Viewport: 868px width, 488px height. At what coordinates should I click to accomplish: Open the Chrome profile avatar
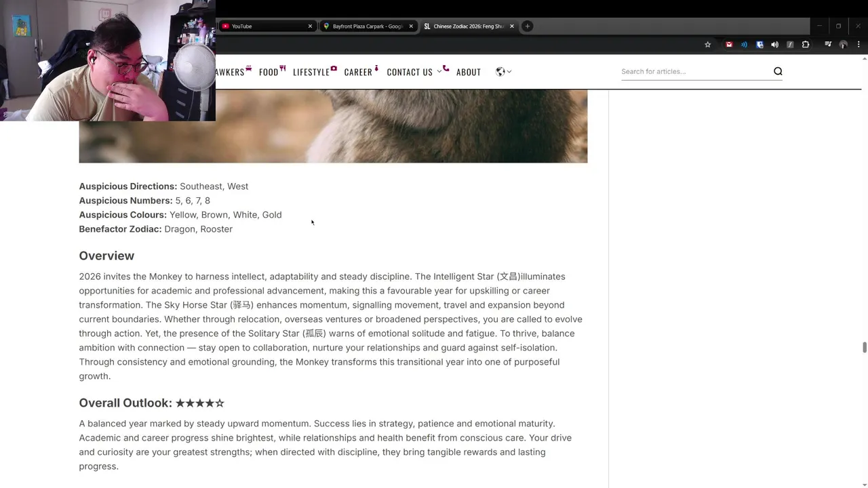(x=844, y=45)
